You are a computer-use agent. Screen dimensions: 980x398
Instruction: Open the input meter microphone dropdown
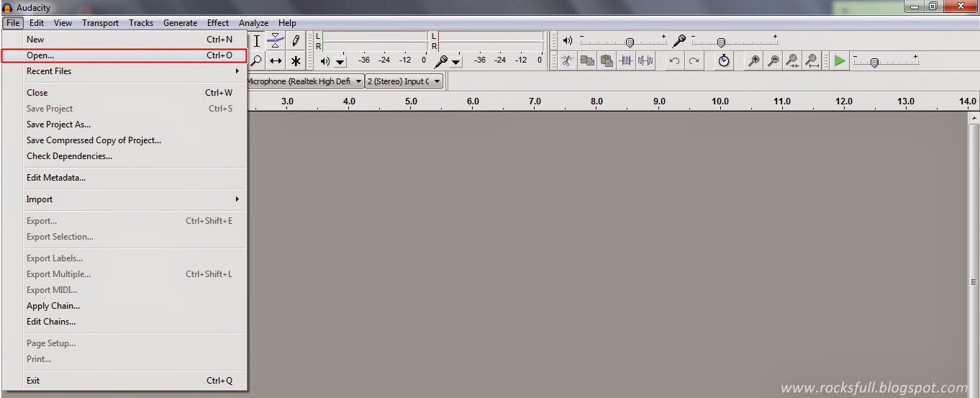pyautogui.click(x=456, y=62)
